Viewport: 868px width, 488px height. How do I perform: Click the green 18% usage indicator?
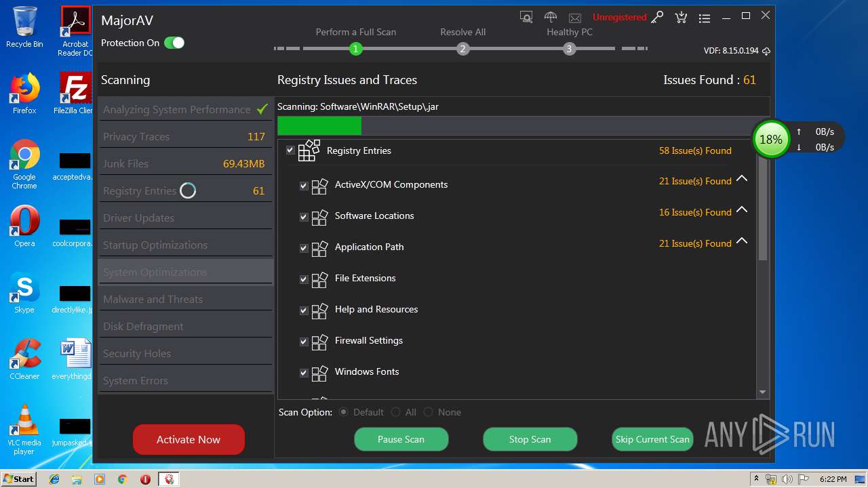pyautogui.click(x=771, y=139)
